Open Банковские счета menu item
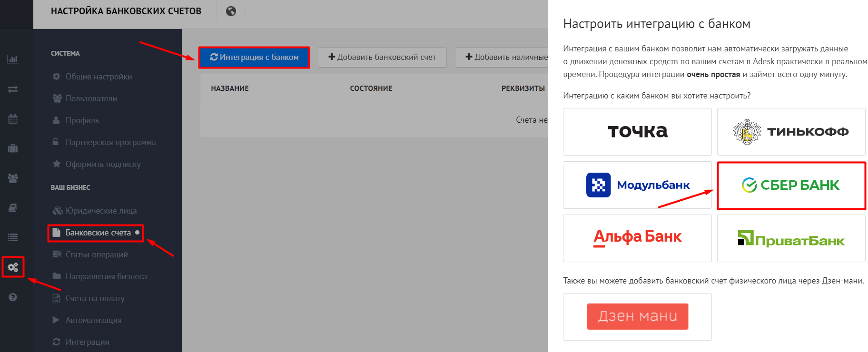The height and width of the screenshot is (352, 868). click(98, 233)
